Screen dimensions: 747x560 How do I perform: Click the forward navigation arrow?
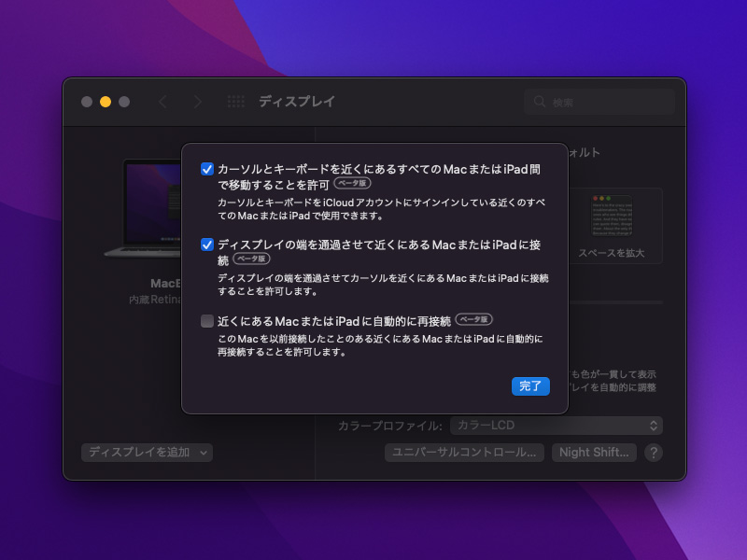click(x=198, y=102)
